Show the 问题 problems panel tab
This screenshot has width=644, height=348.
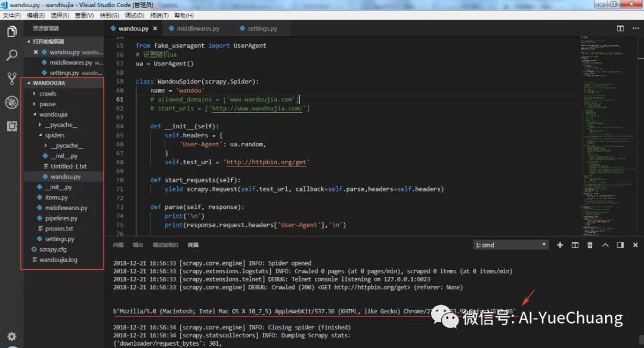(118, 245)
